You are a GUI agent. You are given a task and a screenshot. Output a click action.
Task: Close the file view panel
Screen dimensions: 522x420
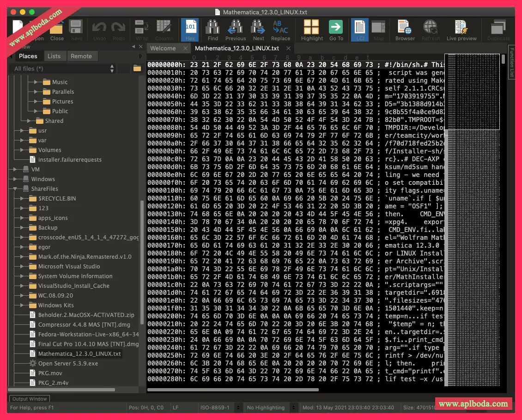tap(140, 47)
